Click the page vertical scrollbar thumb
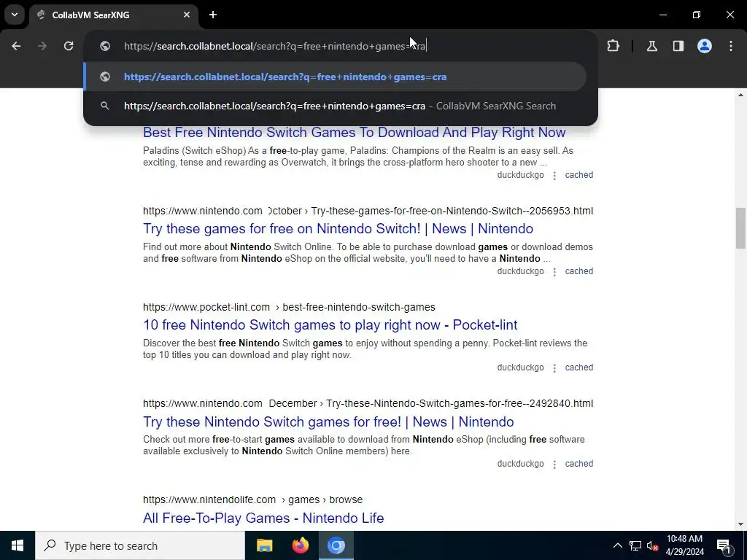This screenshot has height=560, width=747. click(x=740, y=227)
